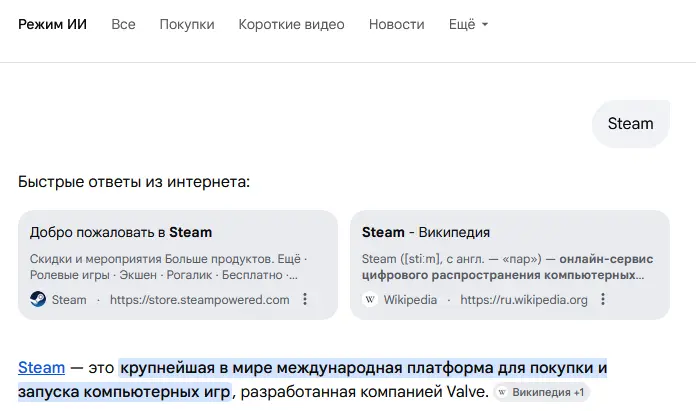Screen dimensions: 696x411
Task: Expand the Ещё dropdown menu
Action: click(468, 24)
